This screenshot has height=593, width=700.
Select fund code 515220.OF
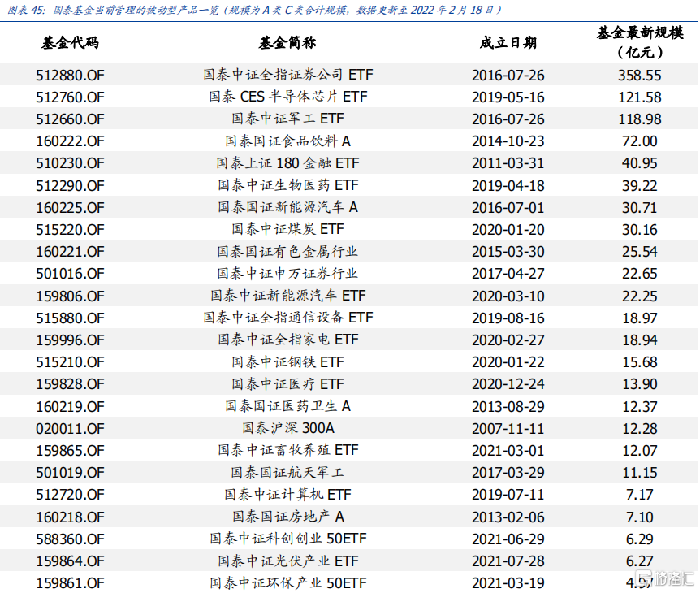70,230
